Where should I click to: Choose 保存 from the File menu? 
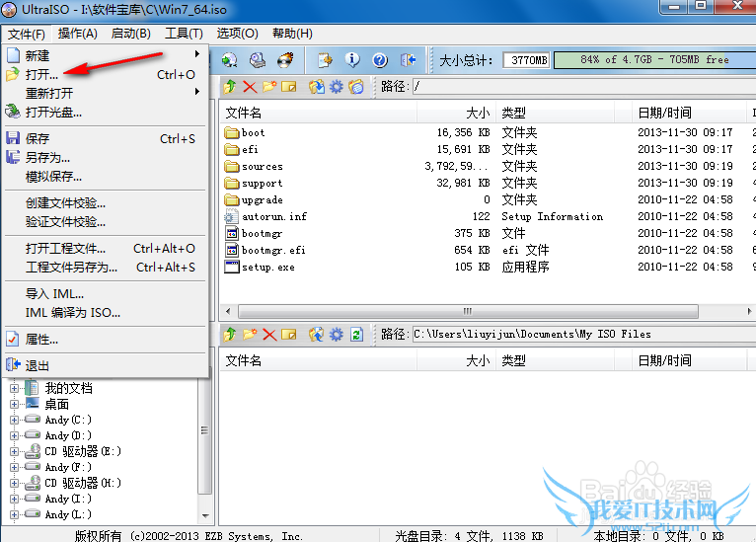(105, 139)
